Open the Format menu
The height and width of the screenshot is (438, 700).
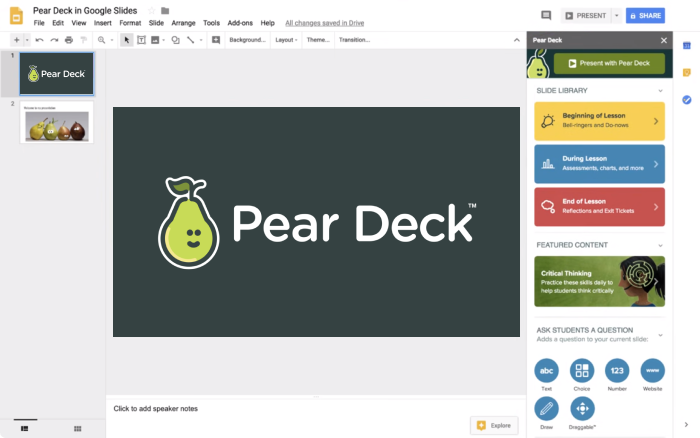coord(130,23)
